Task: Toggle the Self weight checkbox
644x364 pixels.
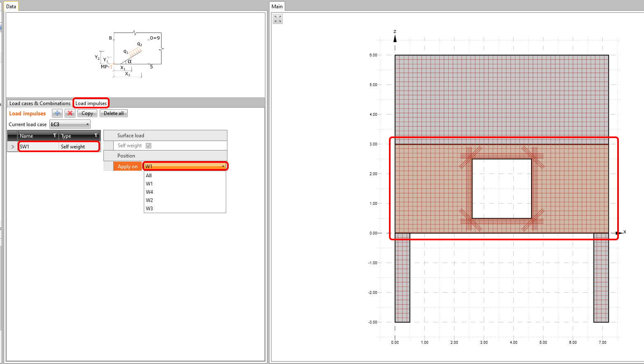Action: (x=148, y=145)
